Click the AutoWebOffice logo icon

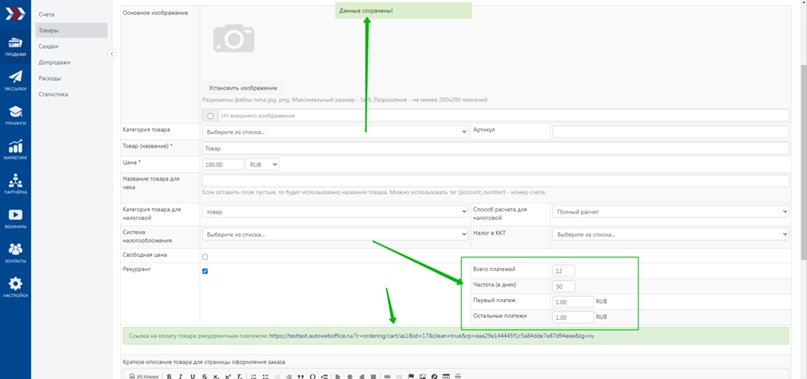15,14
